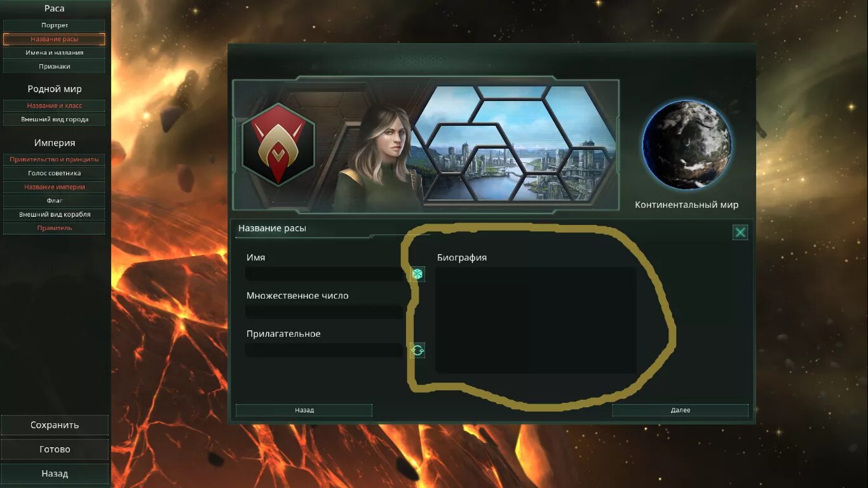Go to Внешний вид города

55,119
